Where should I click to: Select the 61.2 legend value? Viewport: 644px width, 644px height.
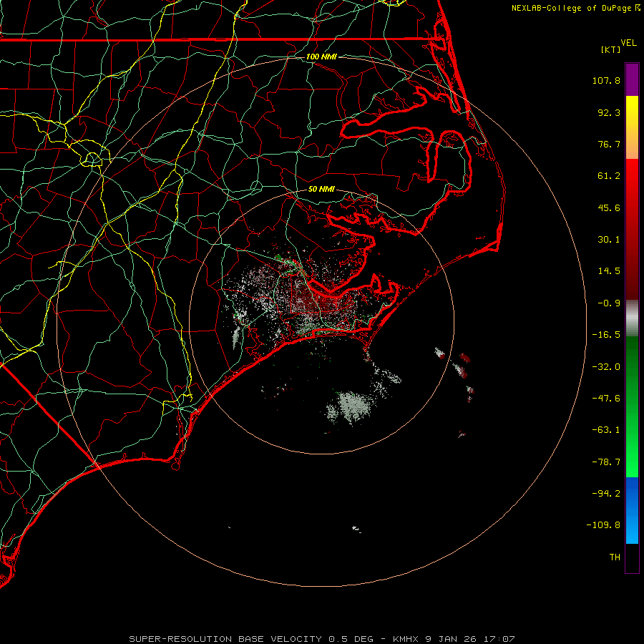(609, 176)
